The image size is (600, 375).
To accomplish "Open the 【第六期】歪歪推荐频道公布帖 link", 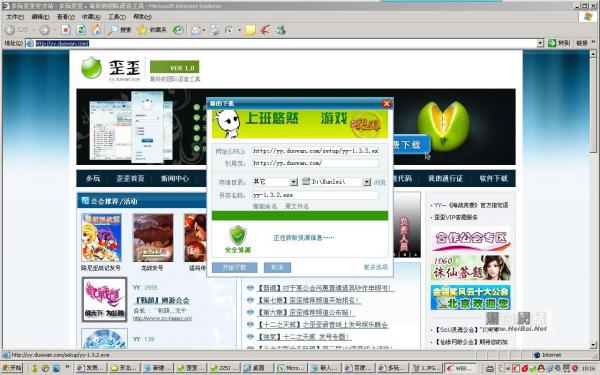I will pyautogui.click(x=305, y=313).
